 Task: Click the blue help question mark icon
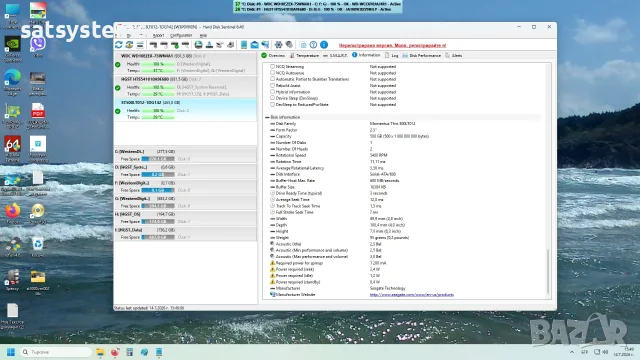coord(313,44)
